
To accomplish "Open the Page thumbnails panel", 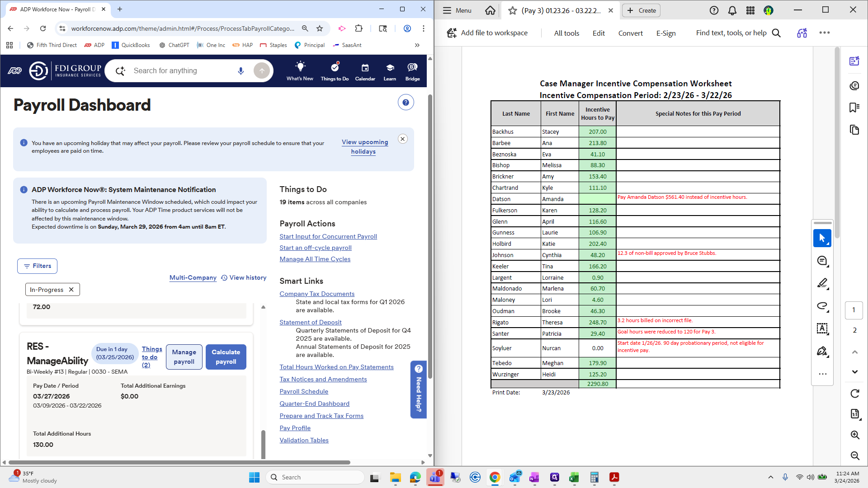I will (x=854, y=130).
